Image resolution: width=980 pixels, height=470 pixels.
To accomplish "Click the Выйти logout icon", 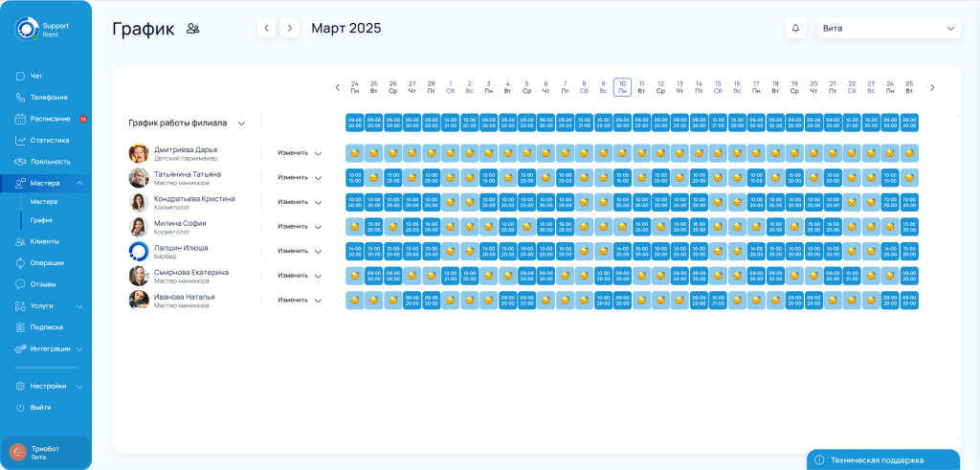I will 20,407.
